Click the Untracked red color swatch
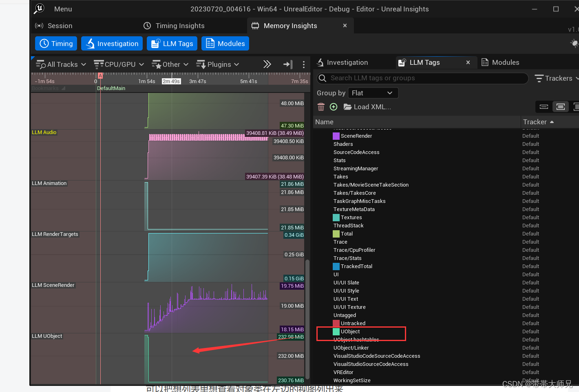The image size is (579, 392). tap(336, 324)
